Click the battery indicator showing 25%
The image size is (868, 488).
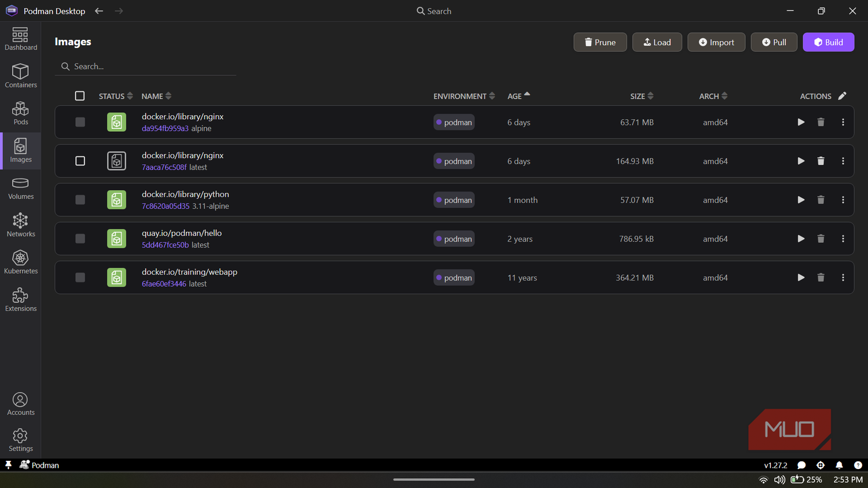tap(806, 480)
